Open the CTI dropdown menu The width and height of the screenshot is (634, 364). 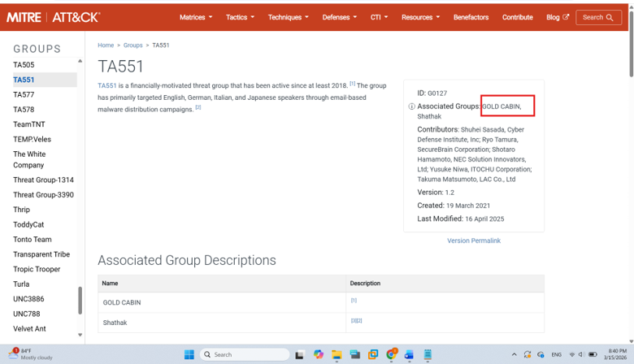click(x=379, y=17)
